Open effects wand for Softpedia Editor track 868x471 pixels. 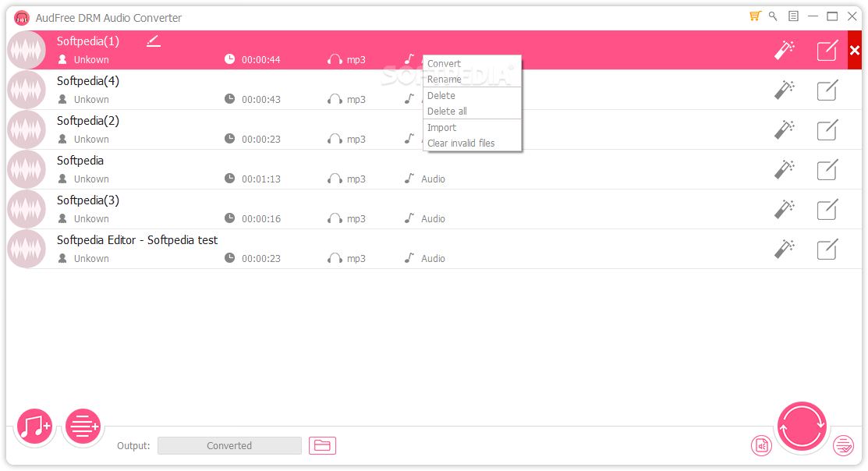(x=785, y=249)
